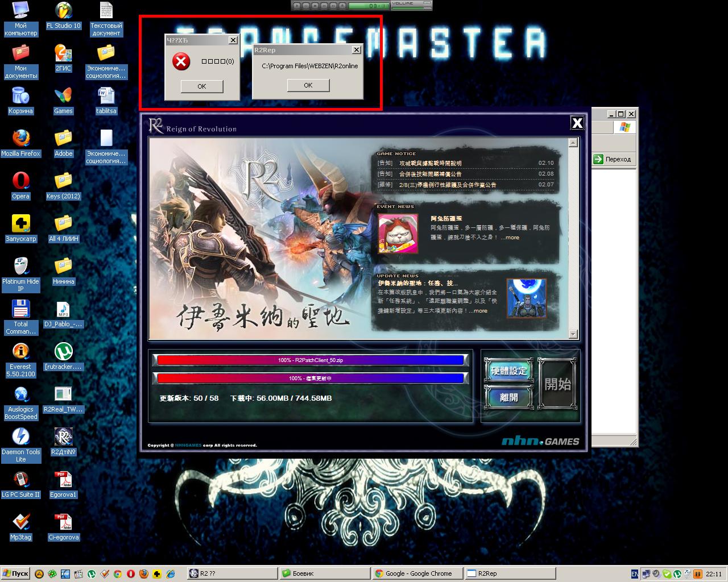Switch to the R2 ?? taskbar window
This screenshot has height=582, width=728.
[233, 574]
